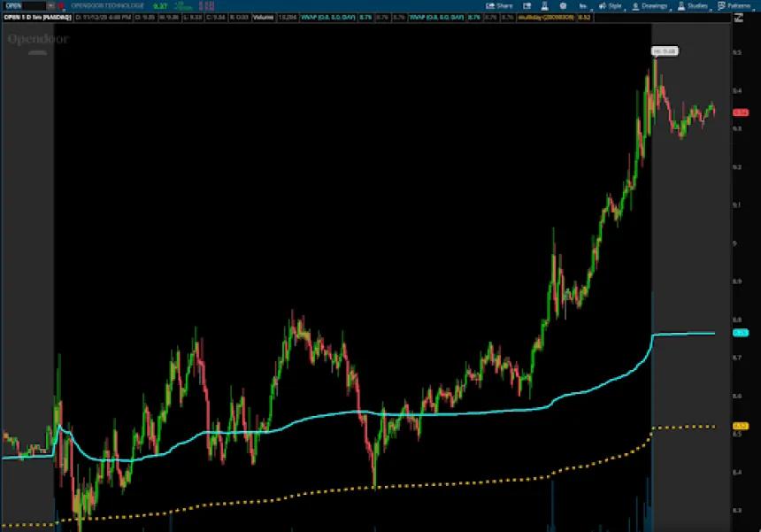Open chart settings gear icon
761x532 pixels.
coord(563,6)
